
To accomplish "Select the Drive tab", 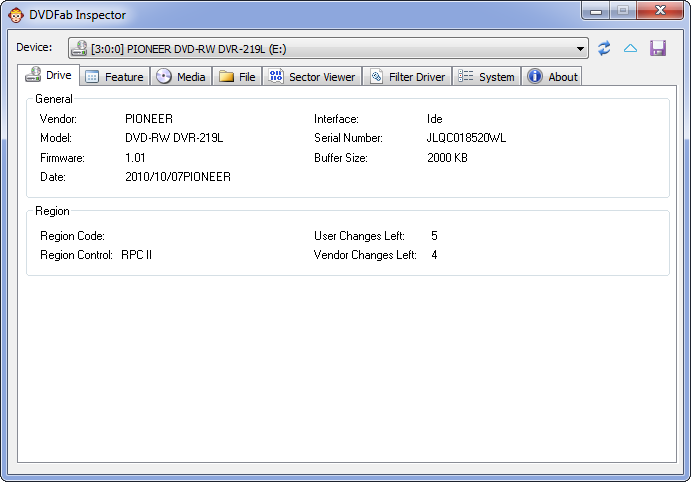I will coord(49,75).
